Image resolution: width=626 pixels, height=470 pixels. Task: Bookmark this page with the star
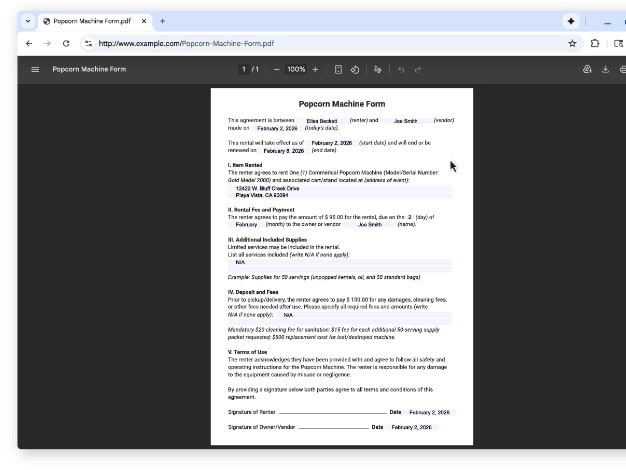coord(572,43)
